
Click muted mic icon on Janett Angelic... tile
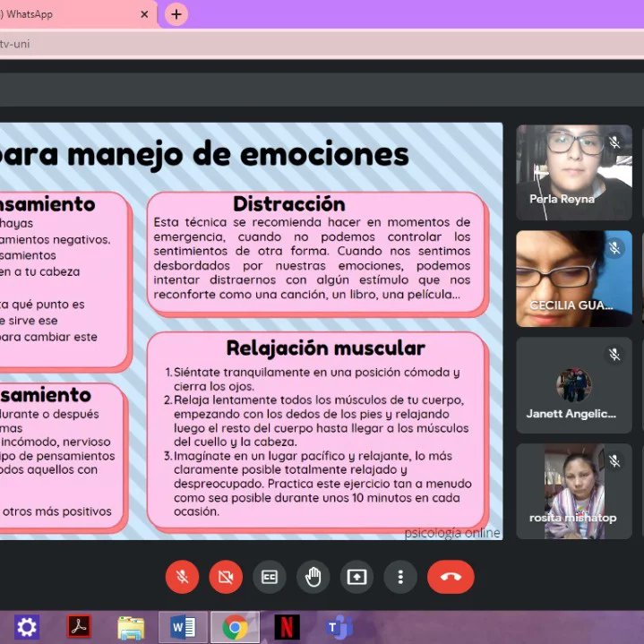(614, 355)
